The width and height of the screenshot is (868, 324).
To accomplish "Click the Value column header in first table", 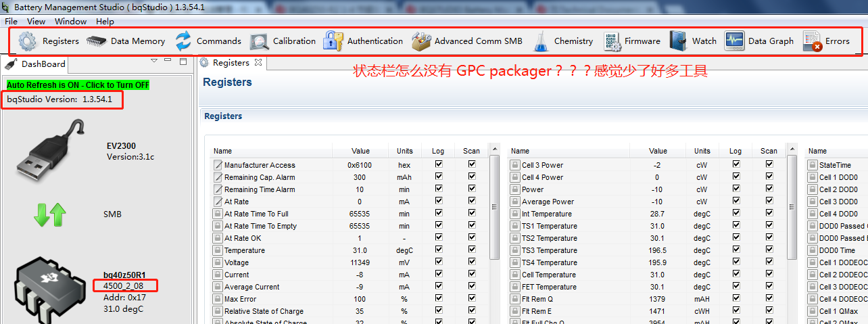I will [360, 151].
